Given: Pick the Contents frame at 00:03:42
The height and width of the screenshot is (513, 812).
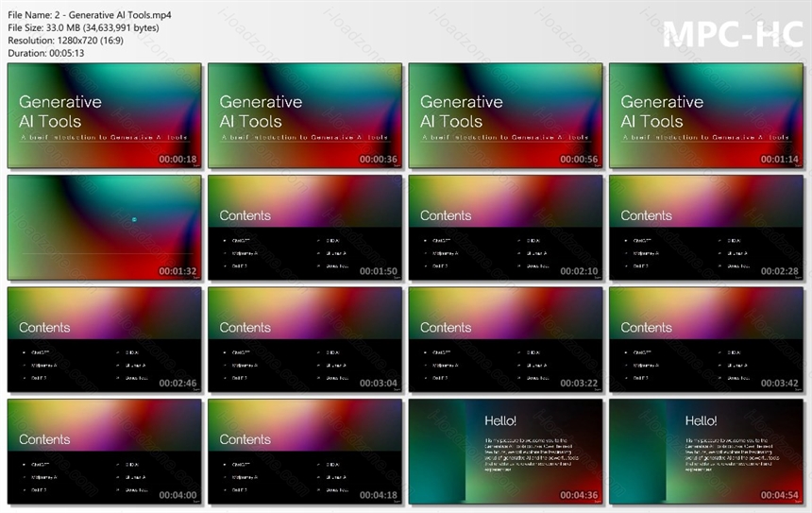Looking at the screenshot, I should pyautogui.click(x=706, y=339).
